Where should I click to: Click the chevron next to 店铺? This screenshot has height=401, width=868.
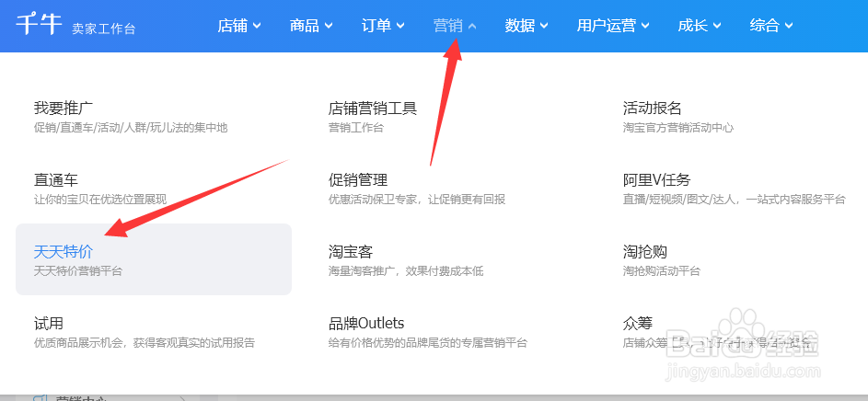[x=256, y=26]
